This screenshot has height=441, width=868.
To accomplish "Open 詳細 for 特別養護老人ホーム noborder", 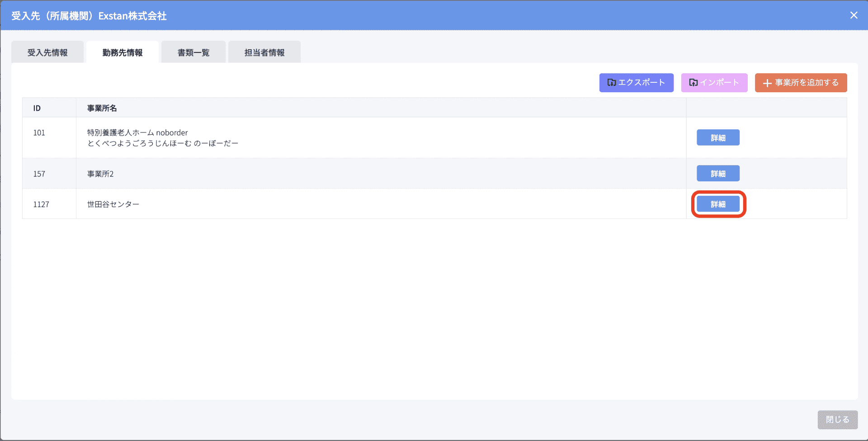I will tap(718, 138).
